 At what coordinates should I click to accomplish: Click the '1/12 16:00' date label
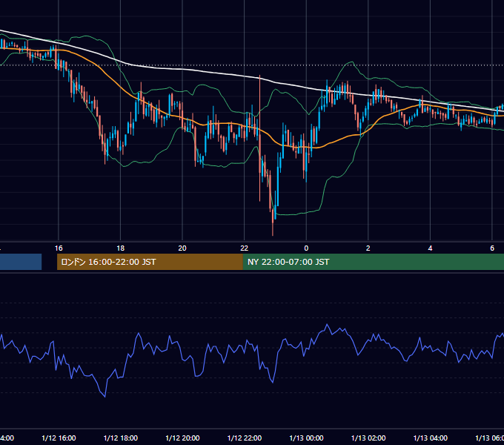[59, 438]
